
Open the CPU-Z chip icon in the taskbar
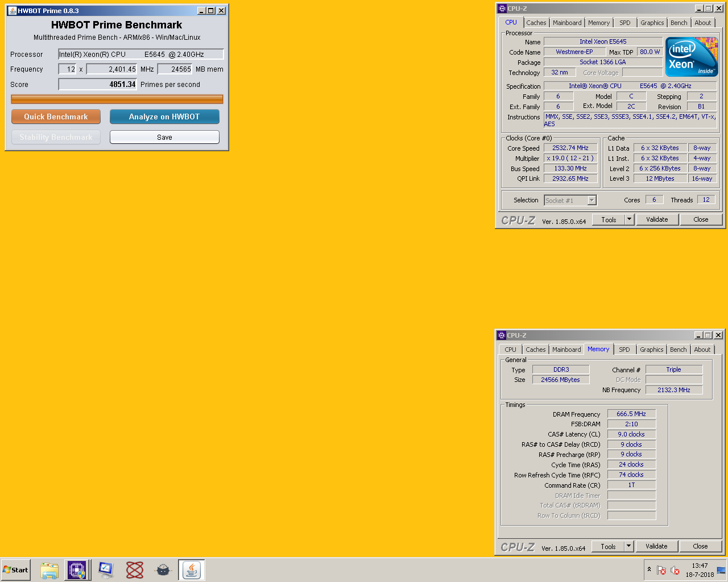(77, 570)
